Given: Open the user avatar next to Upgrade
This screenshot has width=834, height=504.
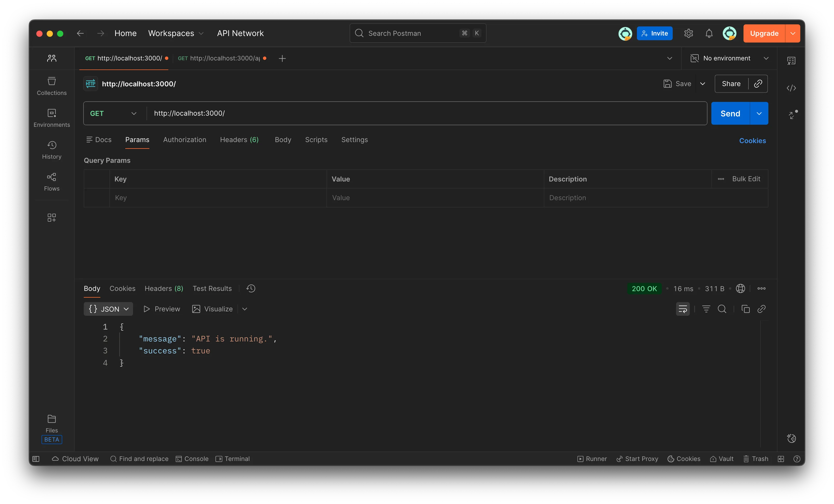Looking at the screenshot, I should (729, 33).
